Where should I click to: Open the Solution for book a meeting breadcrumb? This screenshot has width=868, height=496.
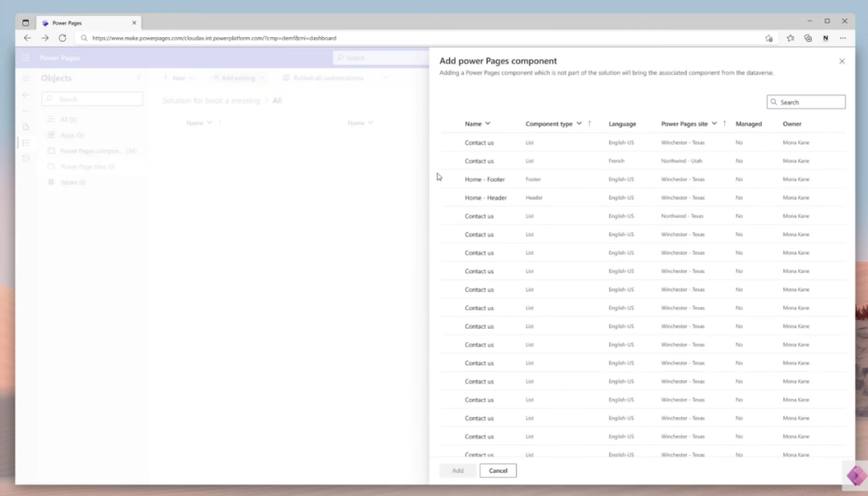pos(211,100)
